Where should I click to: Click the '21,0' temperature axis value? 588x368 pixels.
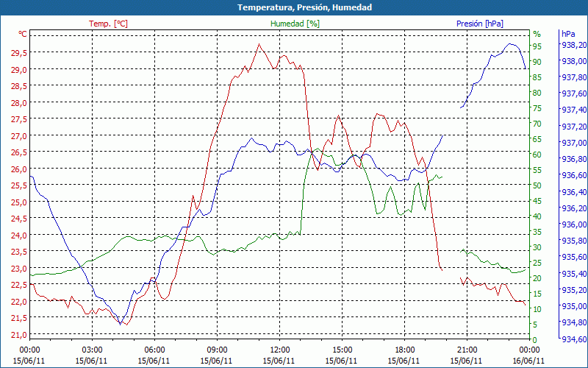(x=19, y=334)
